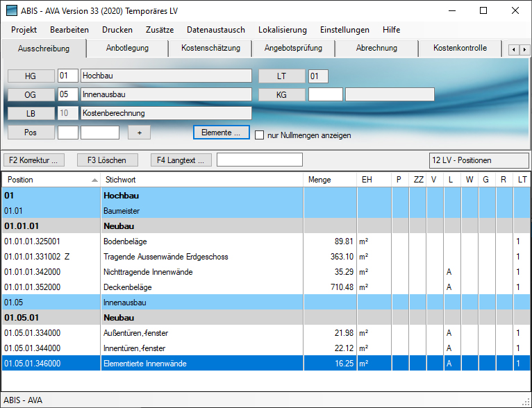Switch to the Angebotsprüfung tab
The image size is (532, 408).
coord(294,48)
